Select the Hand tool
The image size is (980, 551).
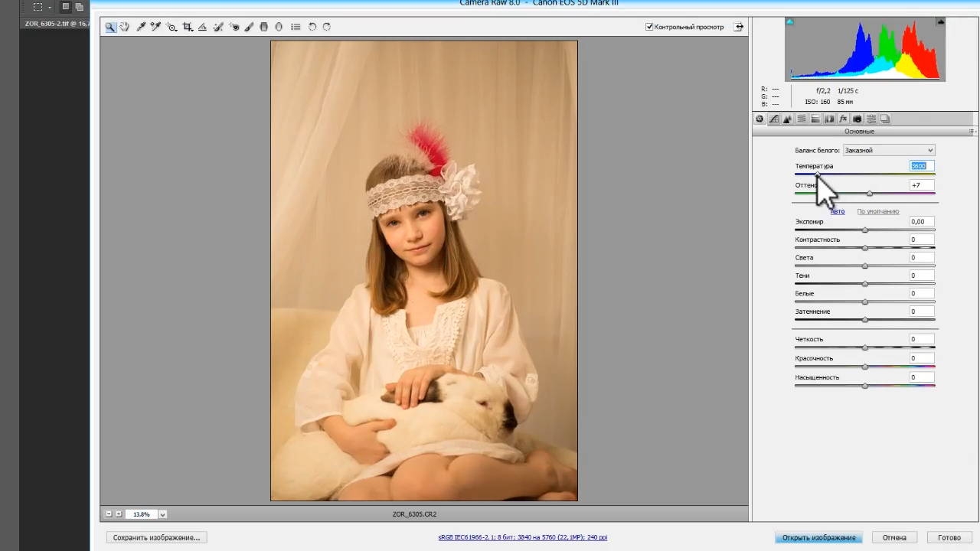tap(124, 27)
